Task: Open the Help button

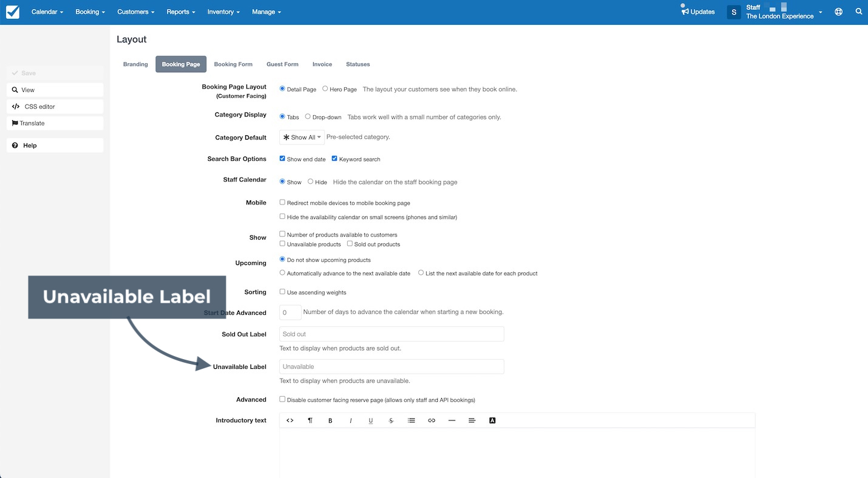Action: (x=55, y=146)
